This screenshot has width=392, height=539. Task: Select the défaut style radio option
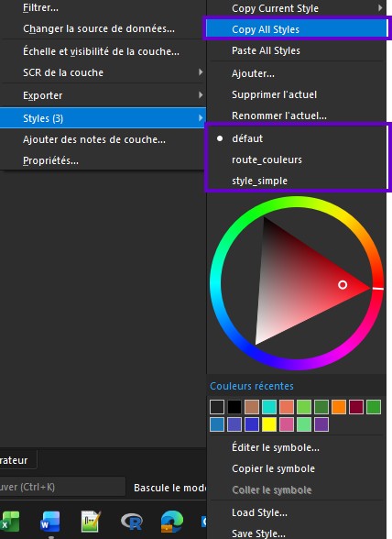coord(296,138)
